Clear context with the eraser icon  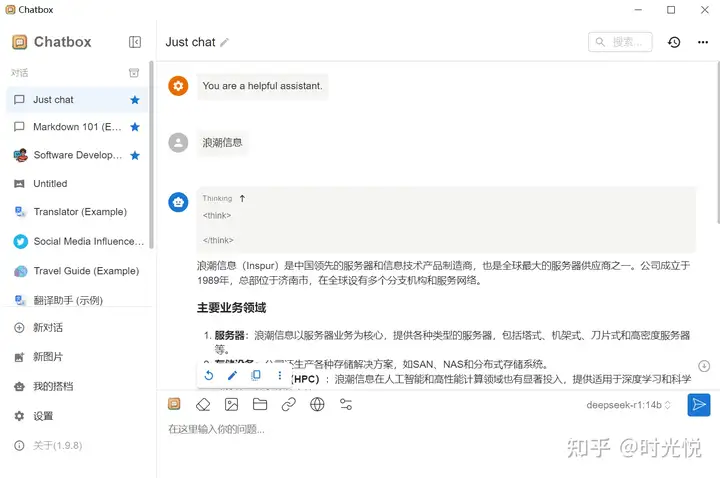(203, 405)
